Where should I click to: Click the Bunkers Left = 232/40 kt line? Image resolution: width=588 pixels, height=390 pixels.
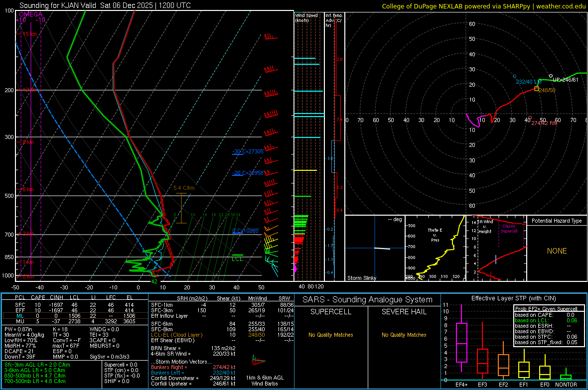[193, 373]
